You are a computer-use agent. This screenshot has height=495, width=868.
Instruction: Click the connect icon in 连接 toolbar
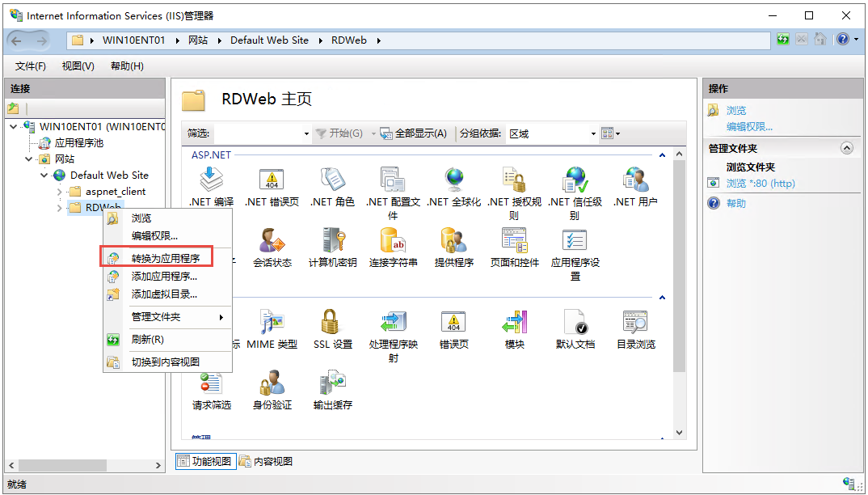pyautogui.click(x=13, y=108)
